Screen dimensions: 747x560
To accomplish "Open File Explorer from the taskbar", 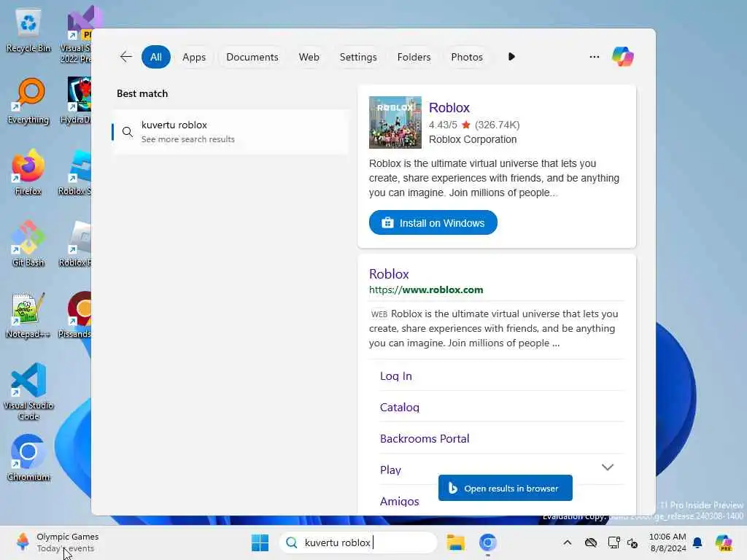I will [x=455, y=542].
